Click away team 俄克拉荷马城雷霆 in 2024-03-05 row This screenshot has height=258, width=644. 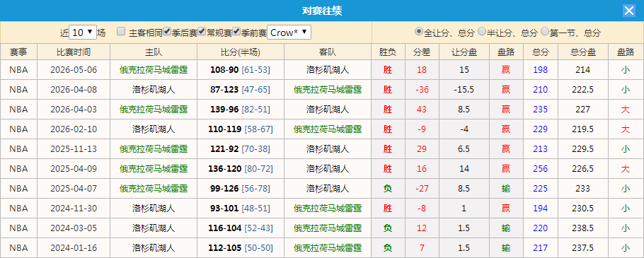(328, 228)
